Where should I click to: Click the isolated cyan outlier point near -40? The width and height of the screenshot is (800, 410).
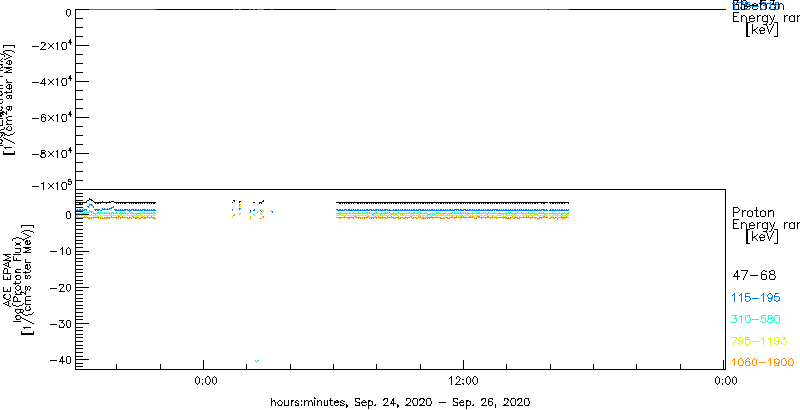257,361
